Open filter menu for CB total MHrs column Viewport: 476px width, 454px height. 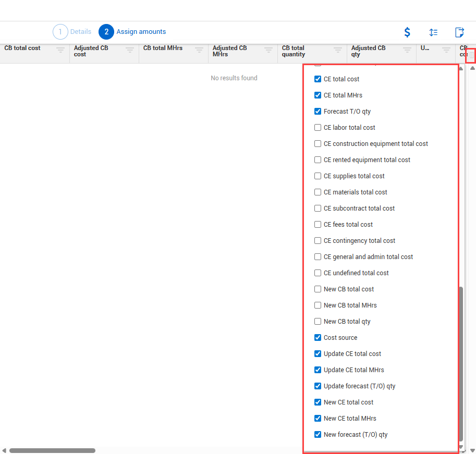(x=199, y=50)
